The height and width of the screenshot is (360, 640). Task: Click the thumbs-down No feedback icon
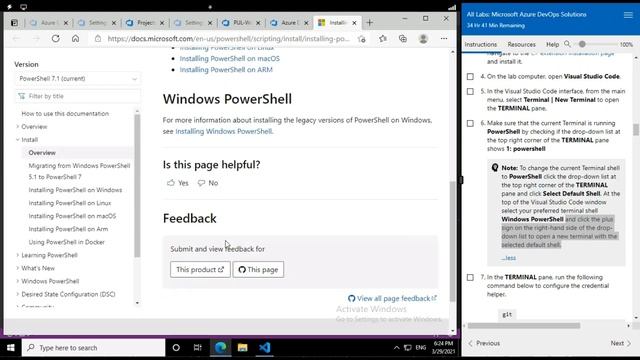(201, 183)
